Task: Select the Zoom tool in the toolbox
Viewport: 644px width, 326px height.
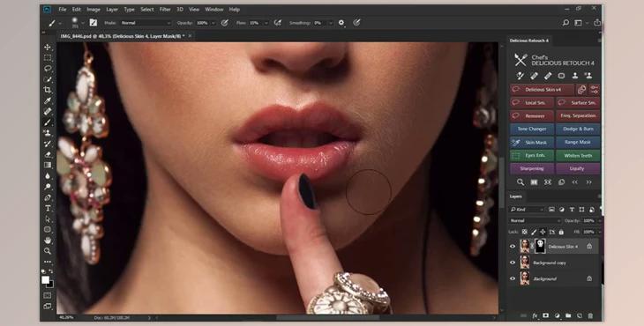Action: [48, 251]
